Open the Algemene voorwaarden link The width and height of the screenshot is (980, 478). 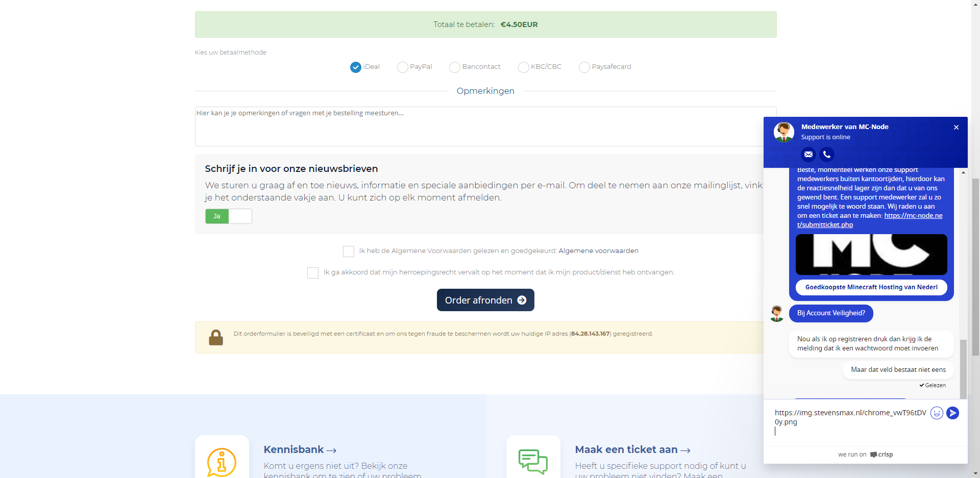click(598, 250)
